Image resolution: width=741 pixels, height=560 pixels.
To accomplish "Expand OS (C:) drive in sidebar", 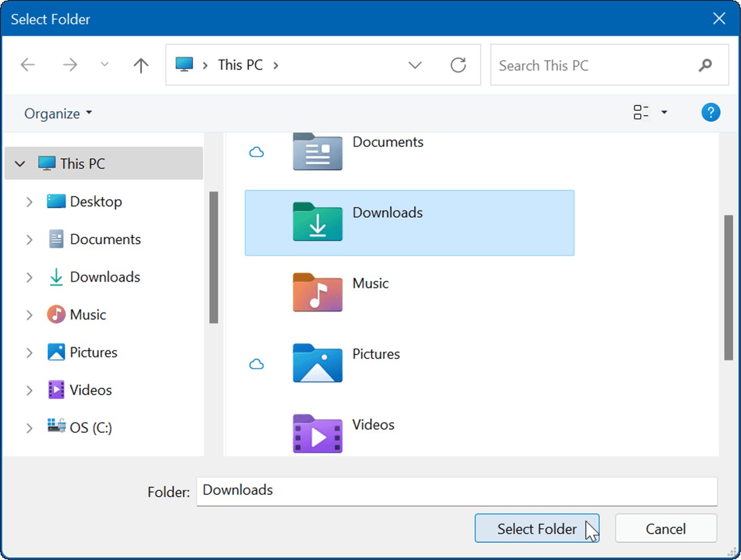I will (30, 428).
